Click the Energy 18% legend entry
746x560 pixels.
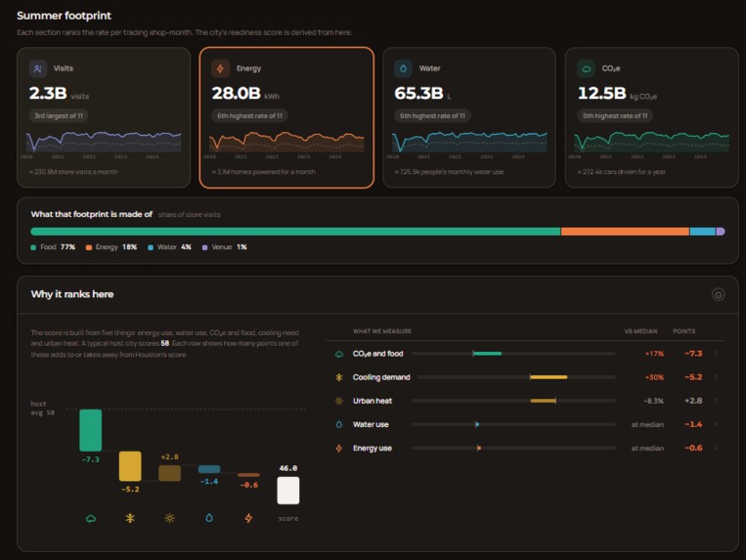(x=111, y=247)
